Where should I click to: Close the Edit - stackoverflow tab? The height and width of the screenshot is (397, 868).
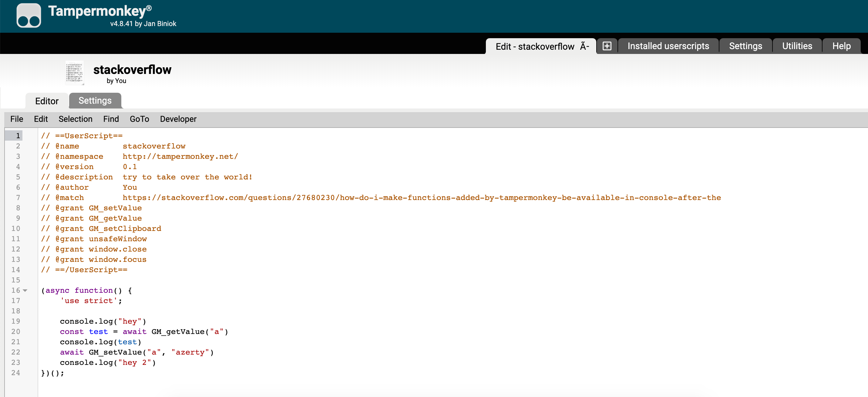pyautogui.click(x=585, y=46)
